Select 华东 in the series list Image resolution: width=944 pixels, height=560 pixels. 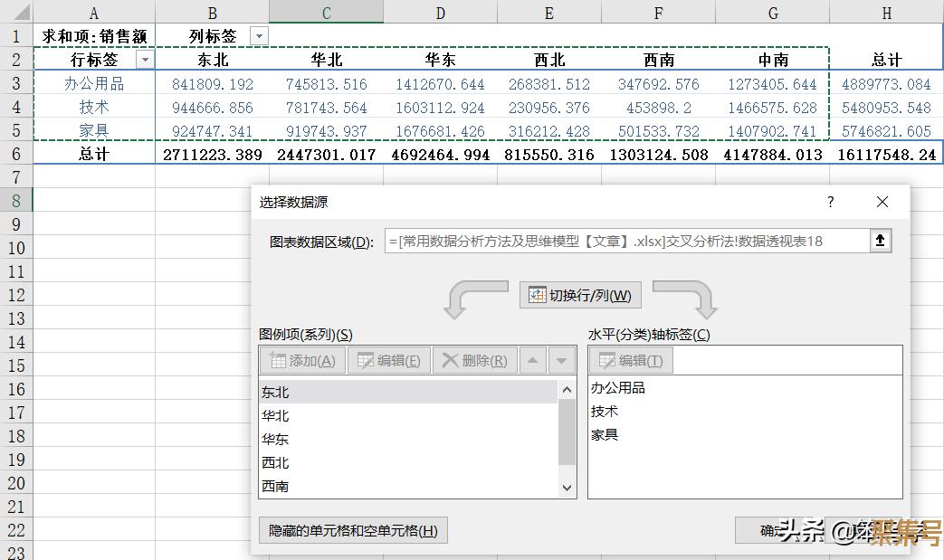pyautogui.click(x=275, y=440)
